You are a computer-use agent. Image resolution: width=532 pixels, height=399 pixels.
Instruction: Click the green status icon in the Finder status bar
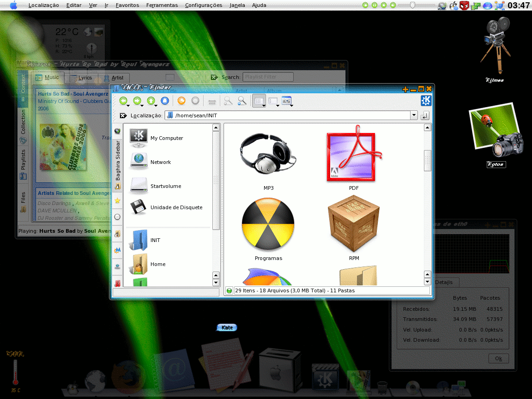230,290
